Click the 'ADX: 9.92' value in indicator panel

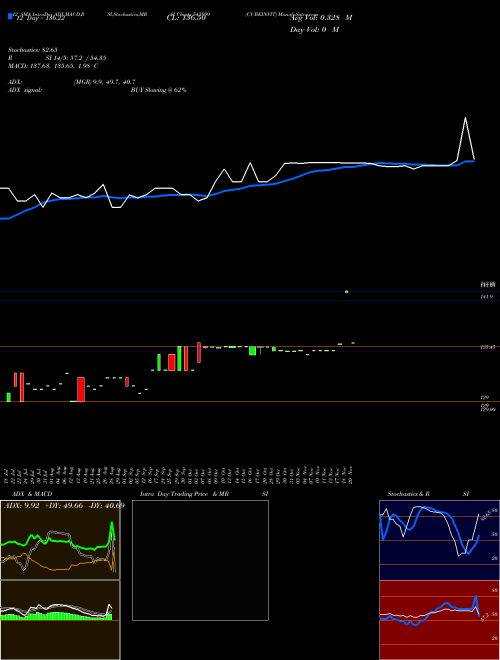click(x=21, y=506)
